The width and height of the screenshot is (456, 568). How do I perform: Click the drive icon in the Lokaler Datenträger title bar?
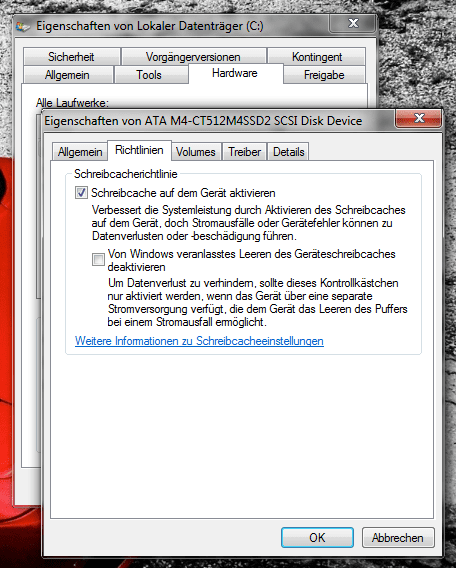22,26
